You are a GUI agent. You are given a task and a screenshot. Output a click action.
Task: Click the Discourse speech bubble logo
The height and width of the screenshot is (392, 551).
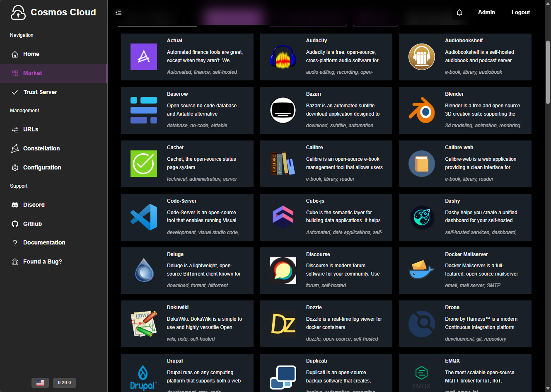[x=283, y=271]
